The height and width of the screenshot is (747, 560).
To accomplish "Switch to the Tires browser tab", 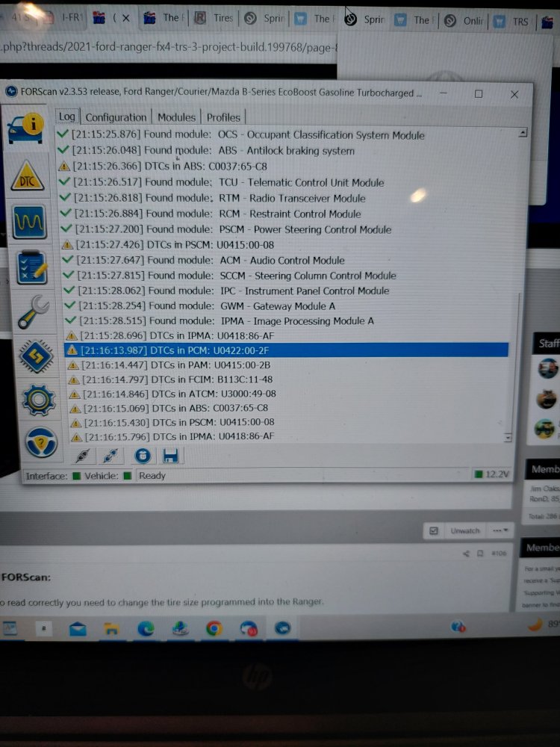I will pos(214,18).
